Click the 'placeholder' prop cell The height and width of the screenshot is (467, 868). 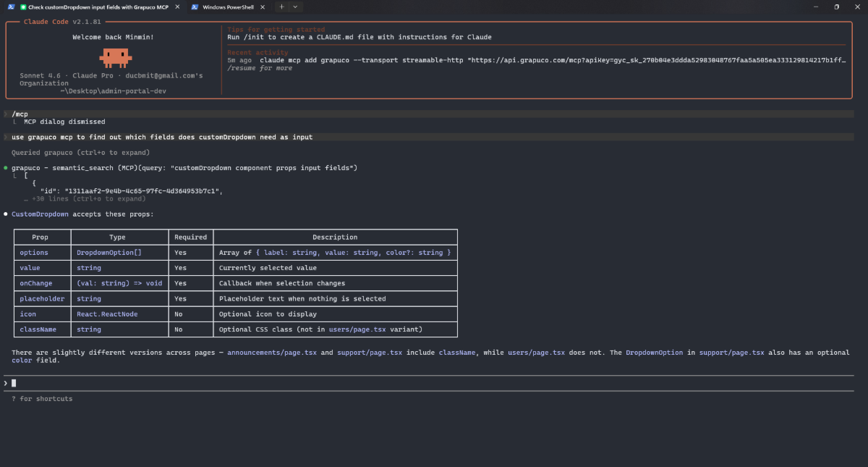(42, 298)
